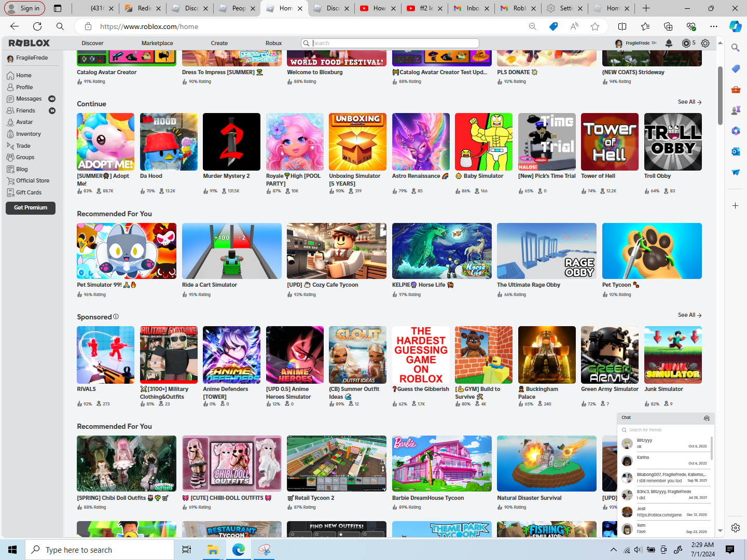The image size is (747, 560).
Task: Click See All next to Continue
Action: [690, 102]
